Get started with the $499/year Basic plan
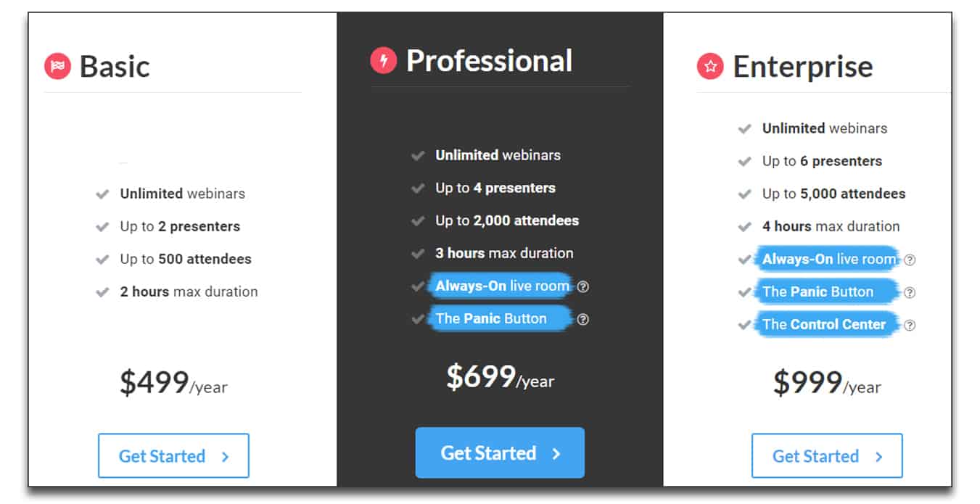980x504 pixels. (x=173, y=456)
